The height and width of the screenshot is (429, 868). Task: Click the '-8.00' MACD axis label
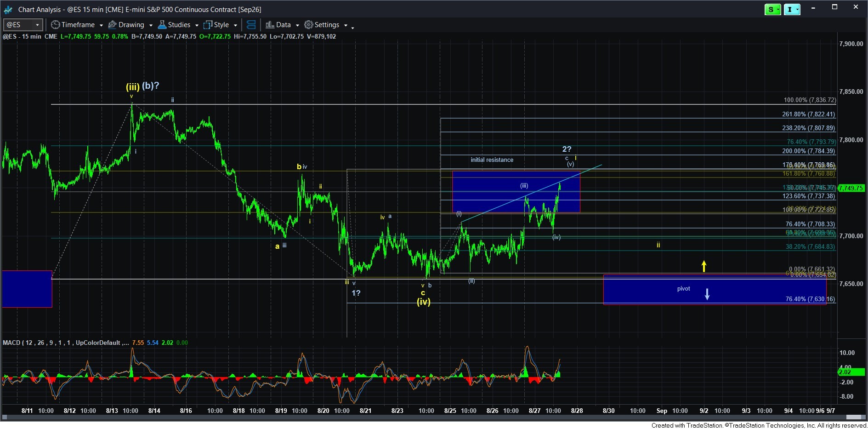coord(846,396)
